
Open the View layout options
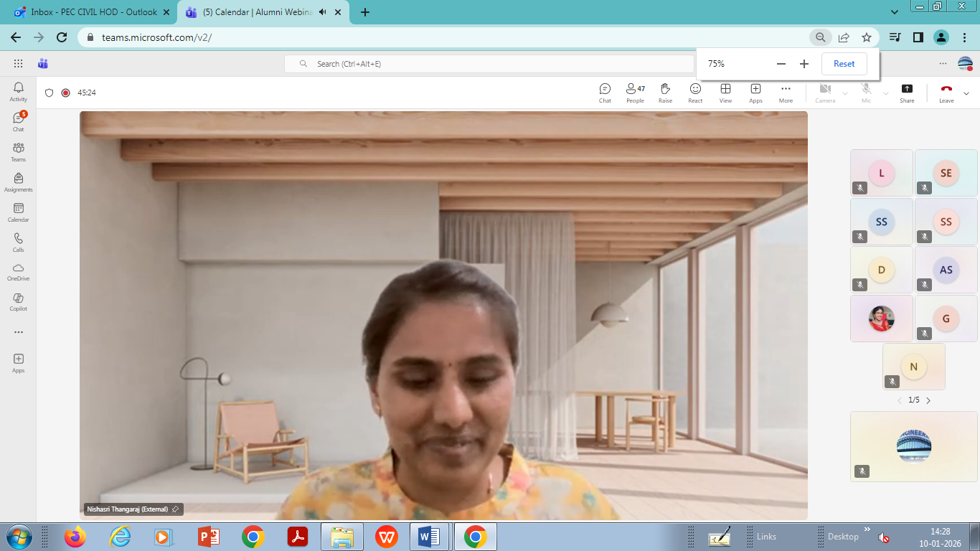(725, 92)
